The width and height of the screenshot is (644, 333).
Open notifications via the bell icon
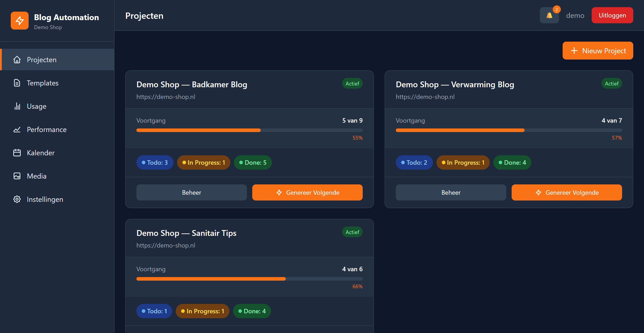coord(549,15)
